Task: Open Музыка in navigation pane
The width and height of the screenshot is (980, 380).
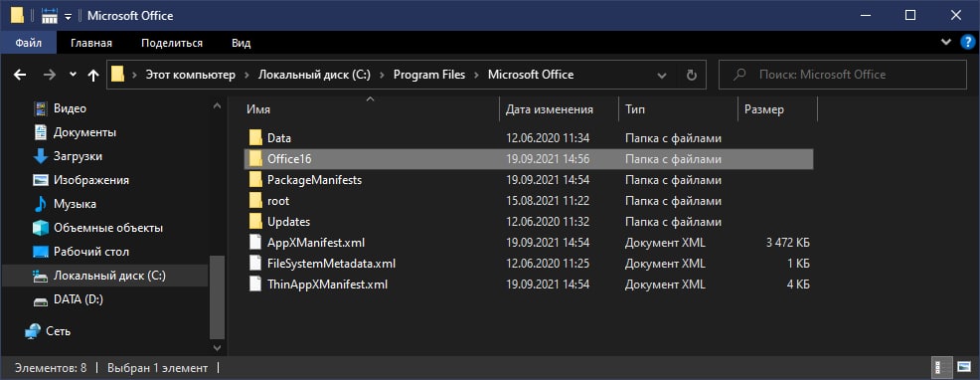Action: coord(75,204)
